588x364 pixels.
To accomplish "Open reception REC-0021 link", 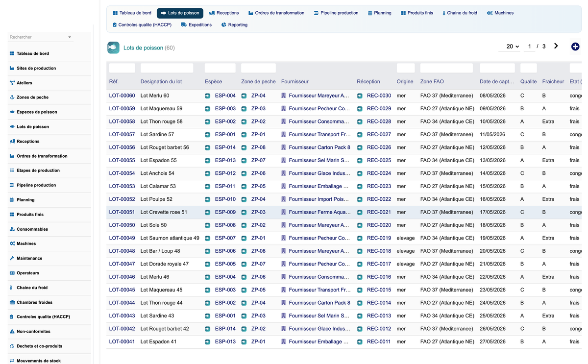I will tap(379, 212).
